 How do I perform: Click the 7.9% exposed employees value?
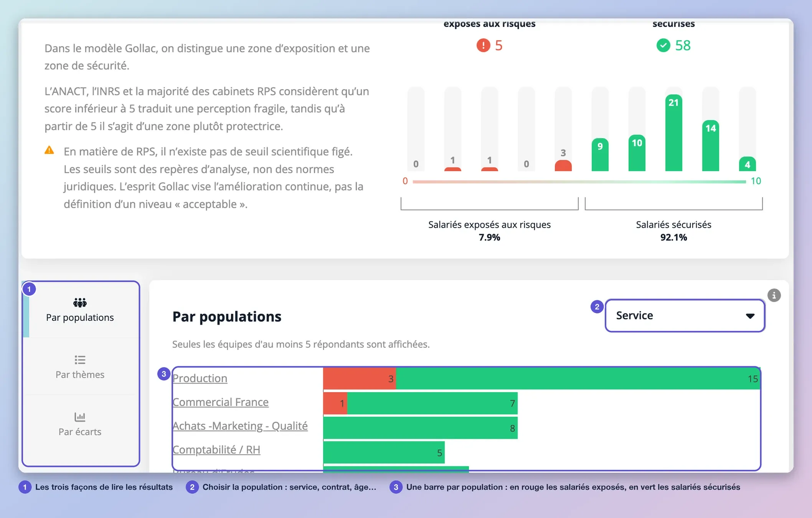click(x=489, y=238)
